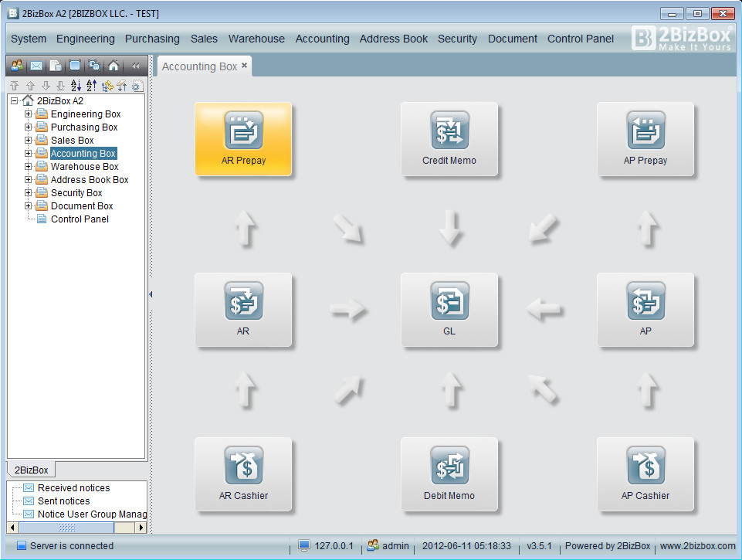742x560 pixels.
Task: Open AR Prepay module
Action: point(243,139)
